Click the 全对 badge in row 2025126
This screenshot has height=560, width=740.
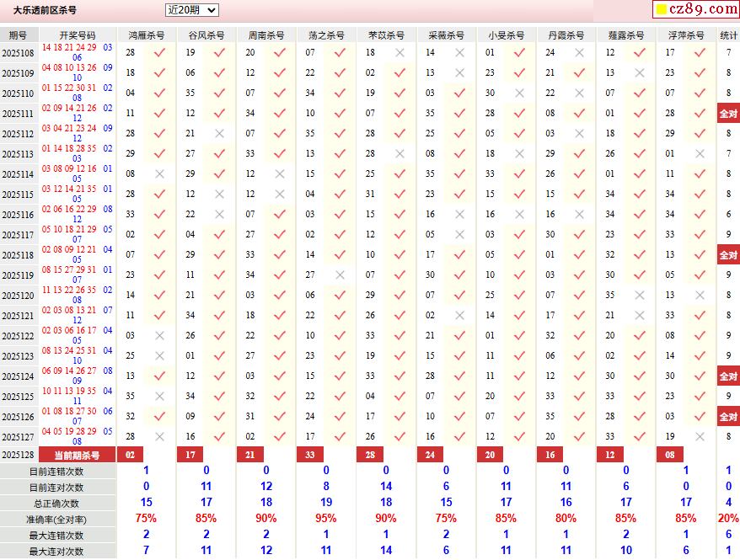[x=728, y=417]
